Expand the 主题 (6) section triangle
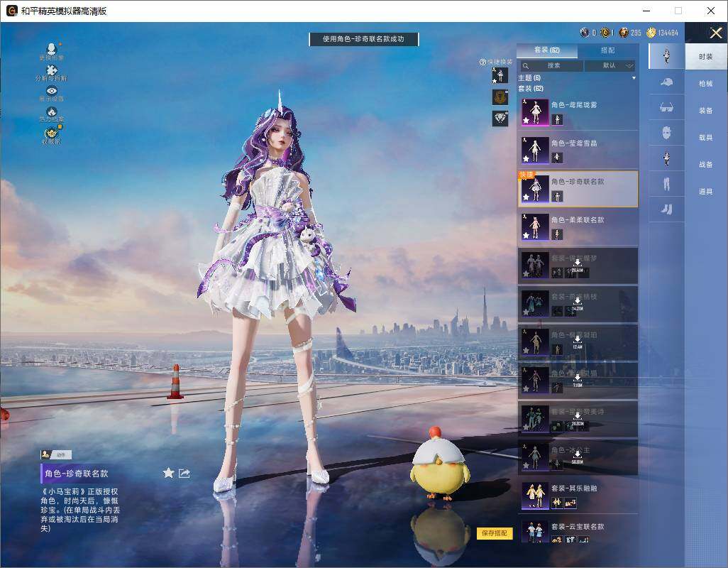 (x=634, y=78)
